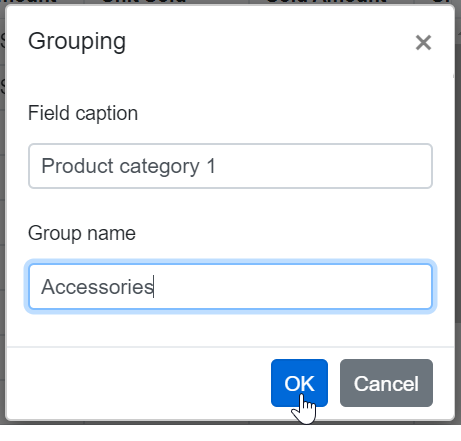Click the Field caption label

83,113
